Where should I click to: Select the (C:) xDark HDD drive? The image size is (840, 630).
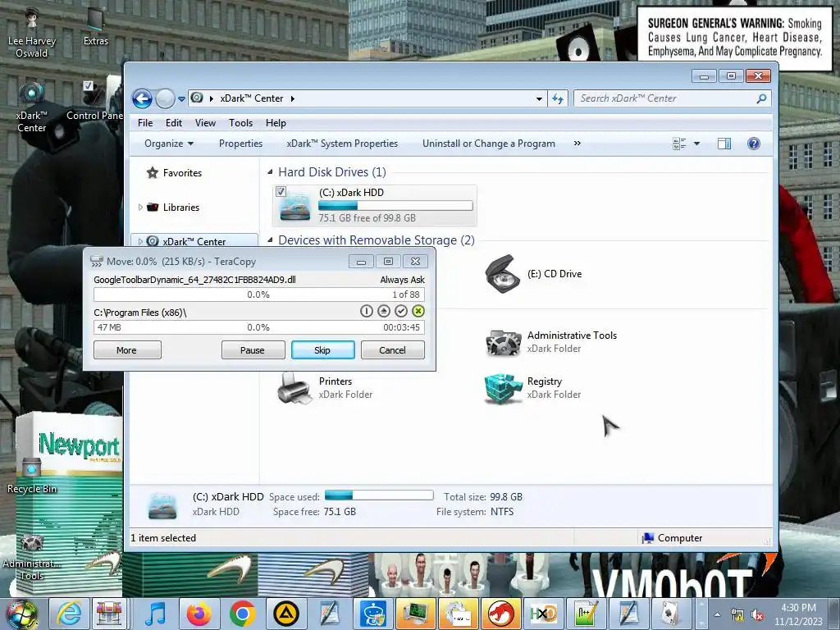coord(374,205)
